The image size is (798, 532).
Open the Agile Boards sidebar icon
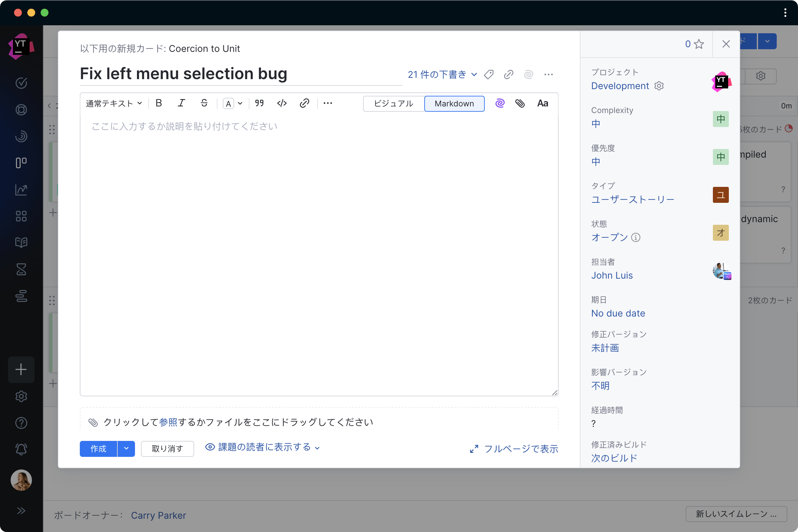pos(21,163)
